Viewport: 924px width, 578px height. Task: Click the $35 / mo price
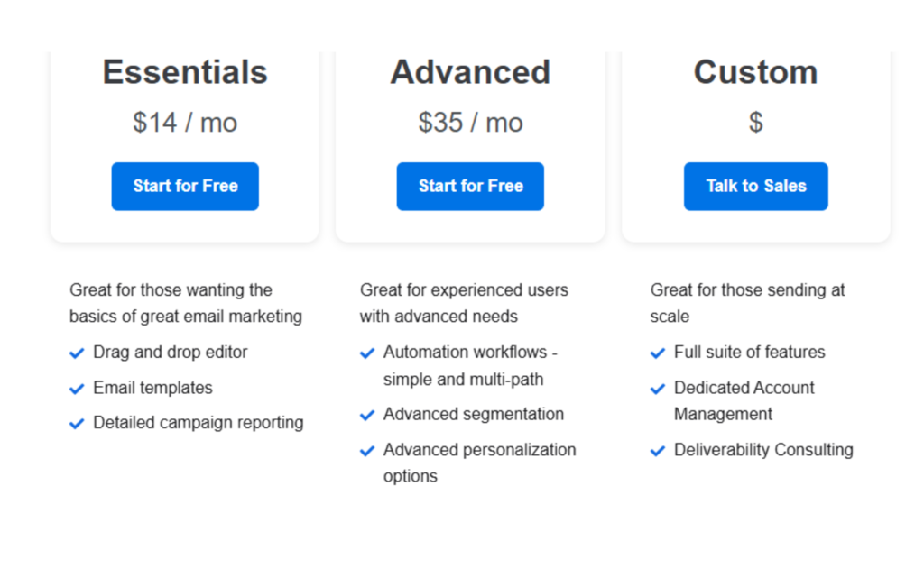coord(470,123)
